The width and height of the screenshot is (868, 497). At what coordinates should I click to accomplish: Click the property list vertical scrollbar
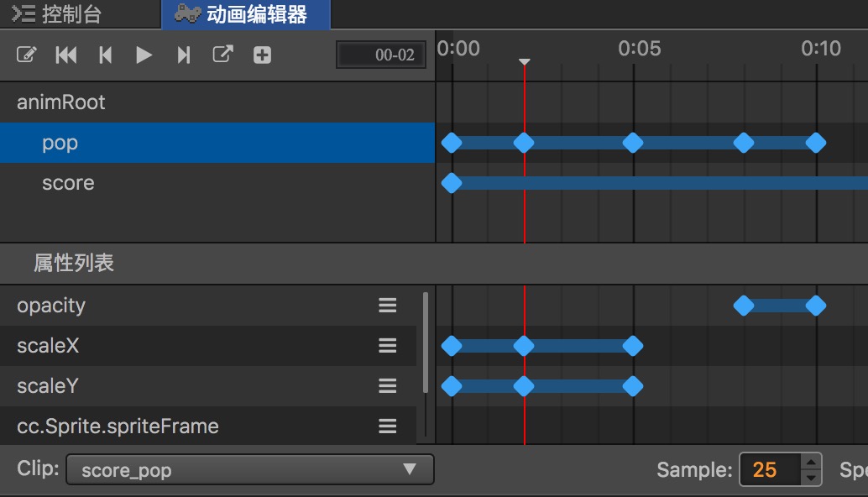click(x=425, y=343)
